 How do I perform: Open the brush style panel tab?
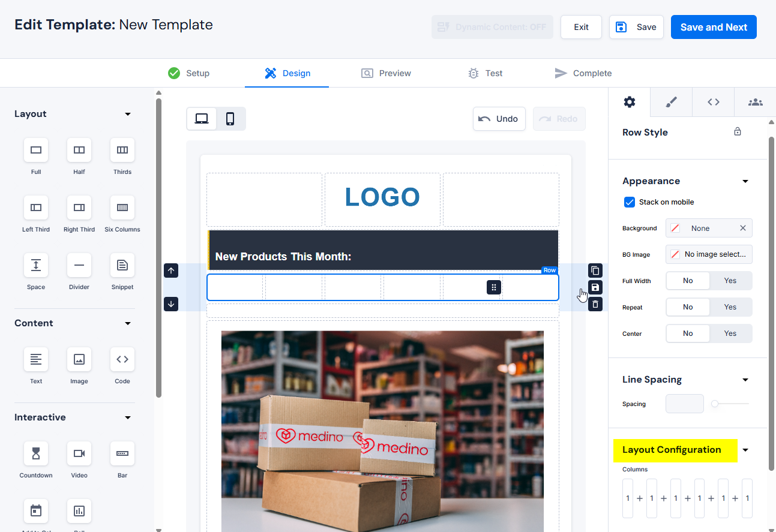pos(671,102)
